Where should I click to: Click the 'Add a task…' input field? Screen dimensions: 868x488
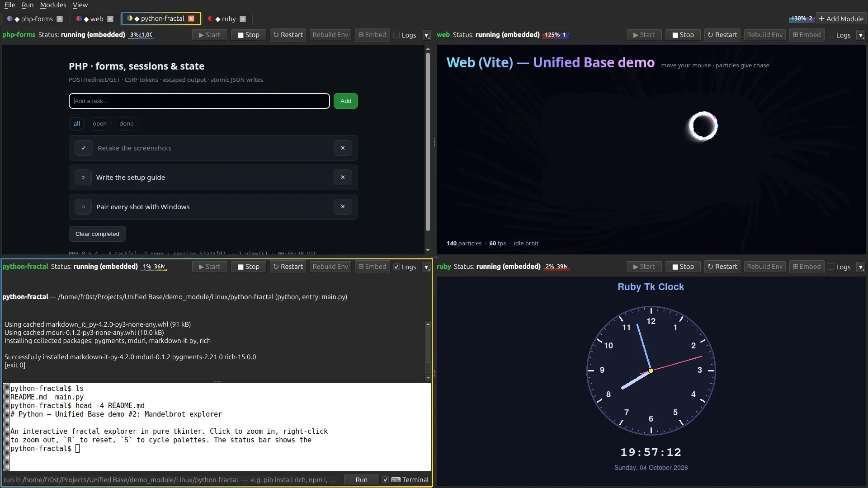point(199,101)
